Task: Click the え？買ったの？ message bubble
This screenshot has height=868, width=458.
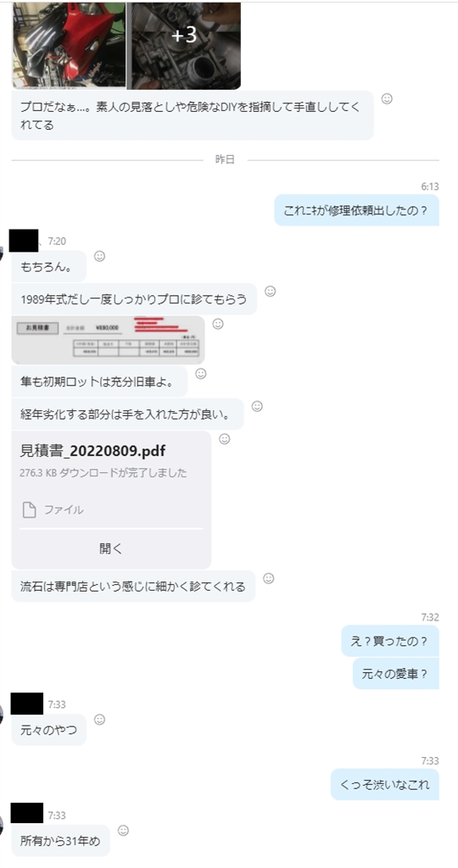Action: click(x=390, y=641)
